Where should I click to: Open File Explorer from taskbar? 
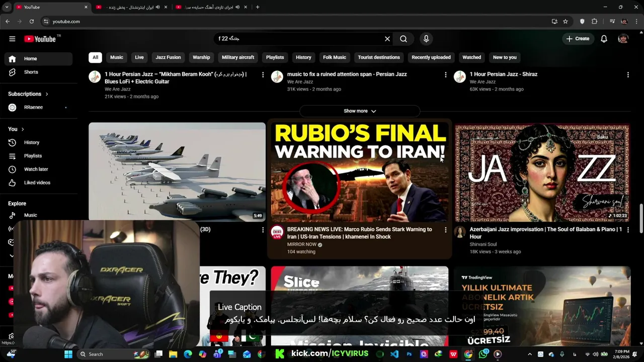tap(173, 354)
